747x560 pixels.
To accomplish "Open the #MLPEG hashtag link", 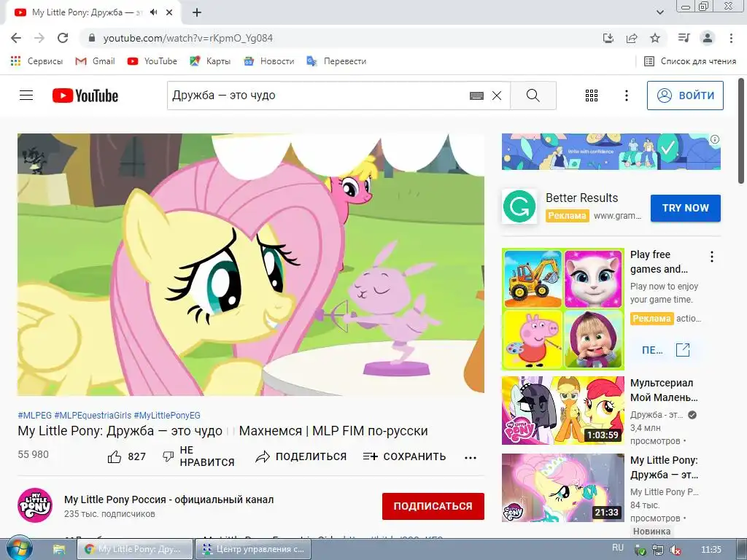I will pos(34,415).
